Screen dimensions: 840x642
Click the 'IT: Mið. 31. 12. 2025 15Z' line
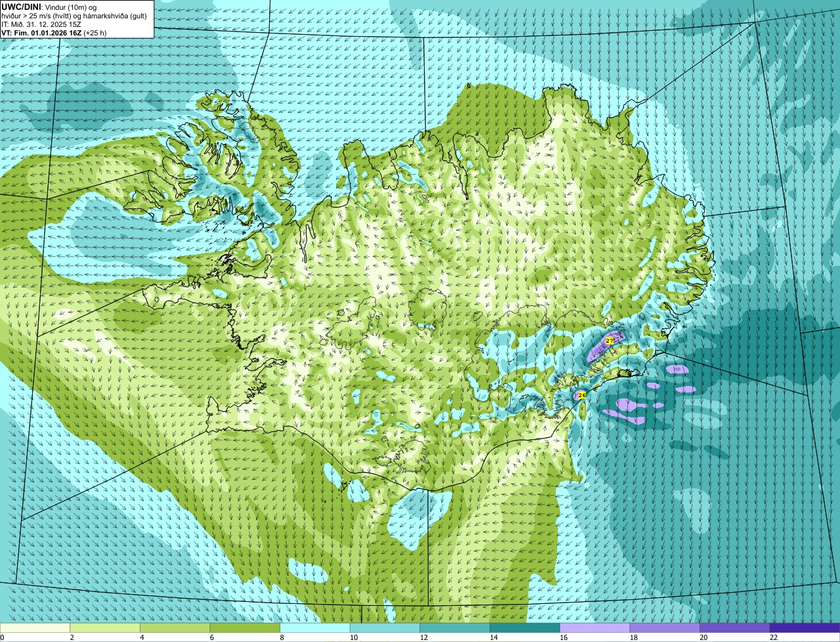pos(41,24)
